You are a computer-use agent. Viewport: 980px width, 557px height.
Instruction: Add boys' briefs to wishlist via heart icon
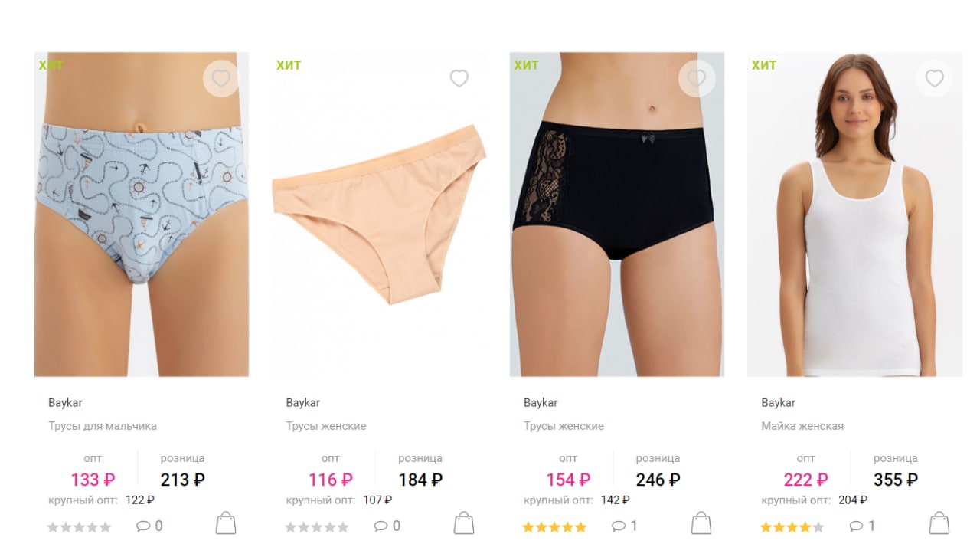pyautogui.click(x=221, y=78)
